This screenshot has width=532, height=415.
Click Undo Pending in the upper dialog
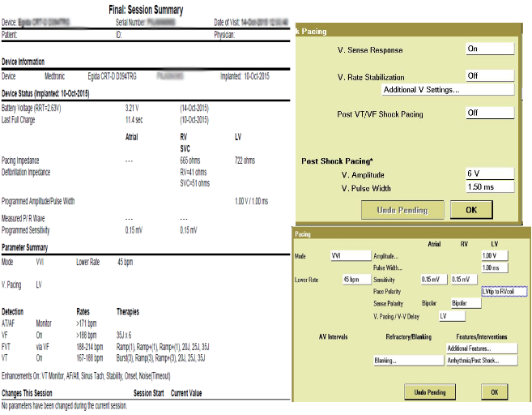402,210
